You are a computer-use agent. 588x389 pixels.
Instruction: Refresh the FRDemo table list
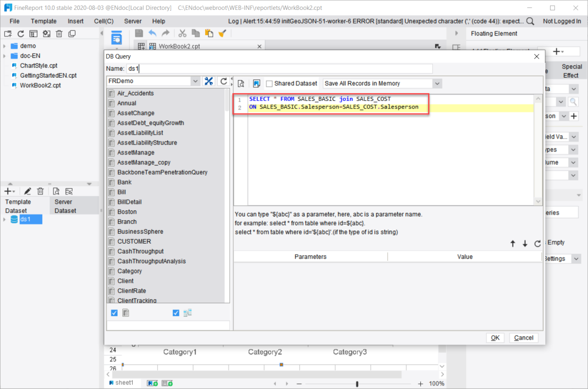point(224,81)
